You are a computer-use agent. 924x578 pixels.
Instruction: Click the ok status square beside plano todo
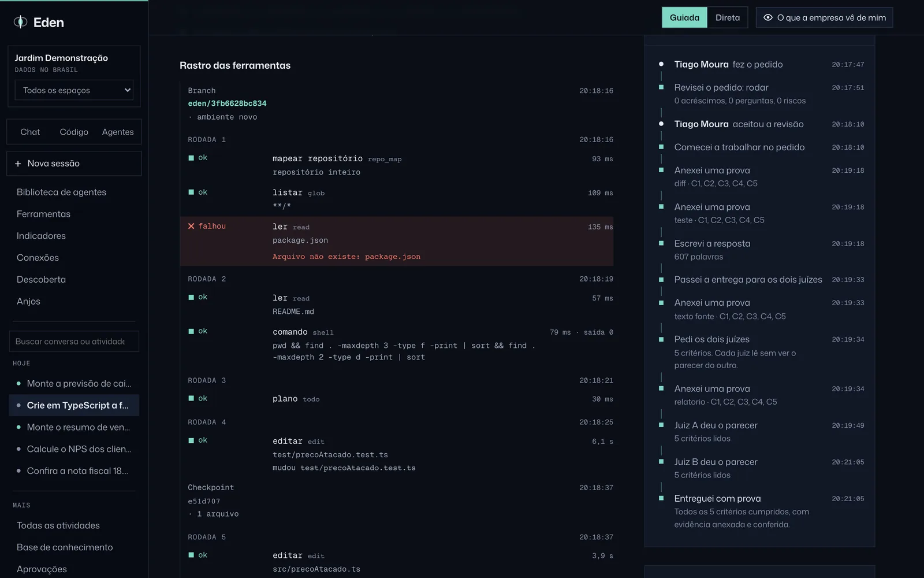[191, 398]
